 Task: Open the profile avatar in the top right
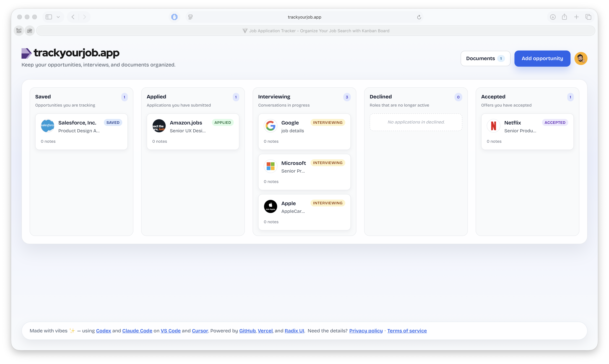pyautogui.click(x=581, y=58)
